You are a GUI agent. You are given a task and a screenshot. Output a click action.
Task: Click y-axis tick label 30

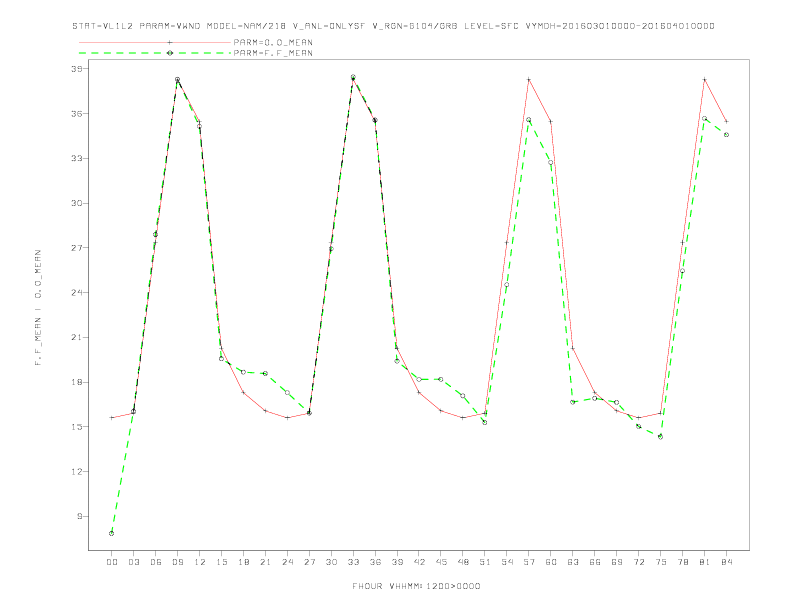point(76,203)
